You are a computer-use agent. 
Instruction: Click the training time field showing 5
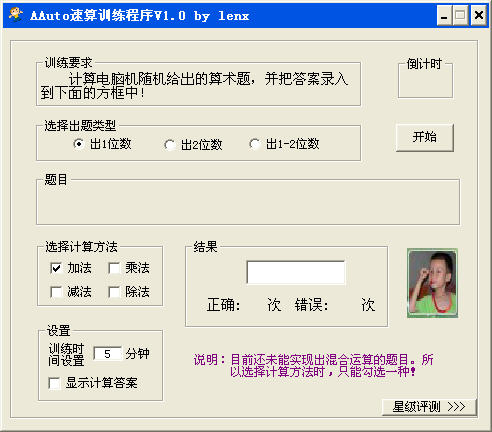107,354
